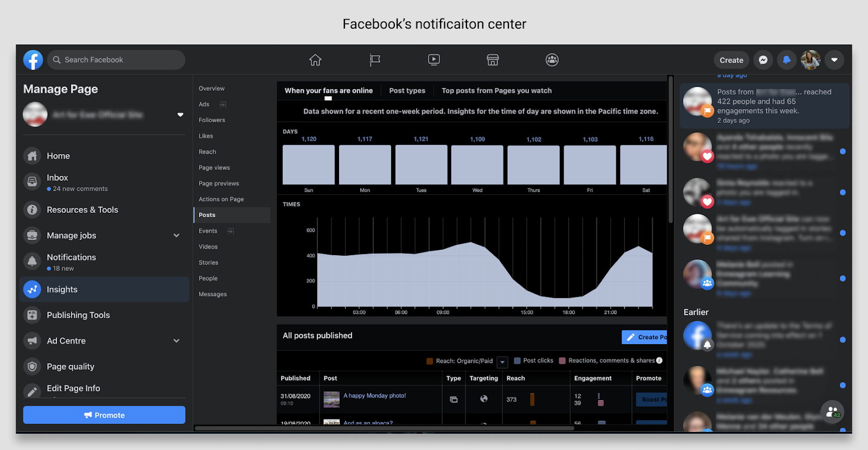The image size is (868, 450).
Task: Open the account dropdown arrow menu
Action: pos(834,60)
